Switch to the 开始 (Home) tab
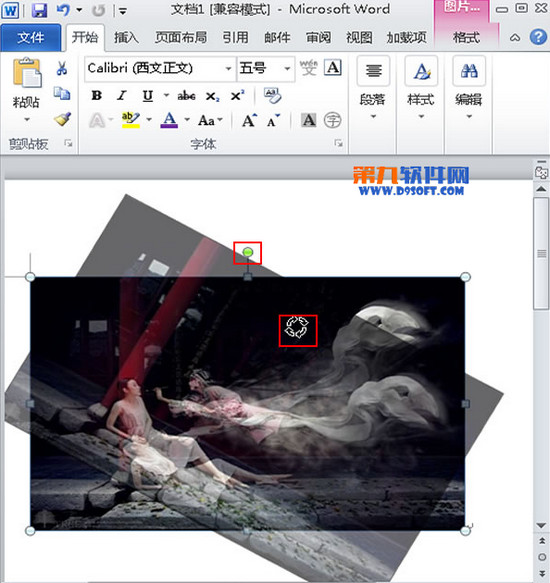550x583 pixels. [x=85, y=38]
